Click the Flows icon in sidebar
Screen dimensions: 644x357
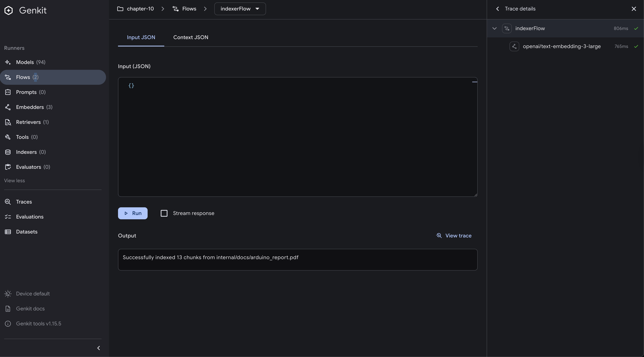point(8,77)
